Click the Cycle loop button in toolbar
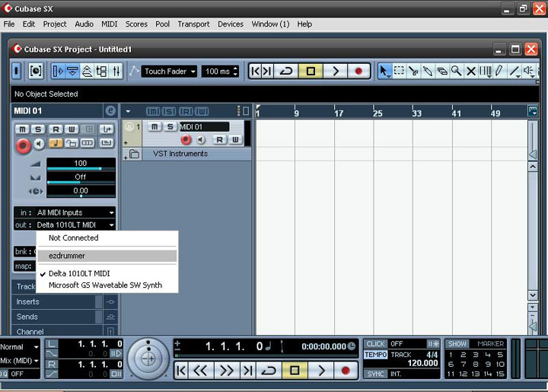The height and width of the screenshot is (392, 548). pyautogui.click(x=287, y=71)
